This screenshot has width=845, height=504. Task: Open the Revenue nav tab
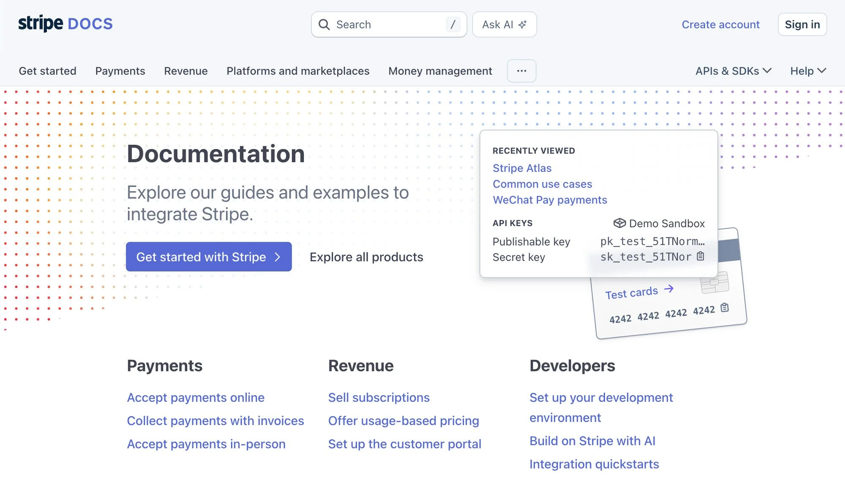click(x=186, y=71)
